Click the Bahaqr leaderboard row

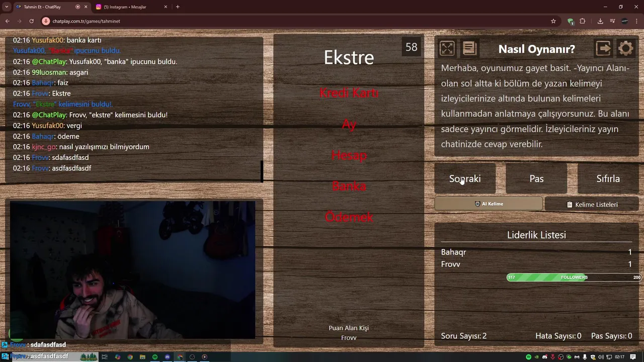point(536,252)
